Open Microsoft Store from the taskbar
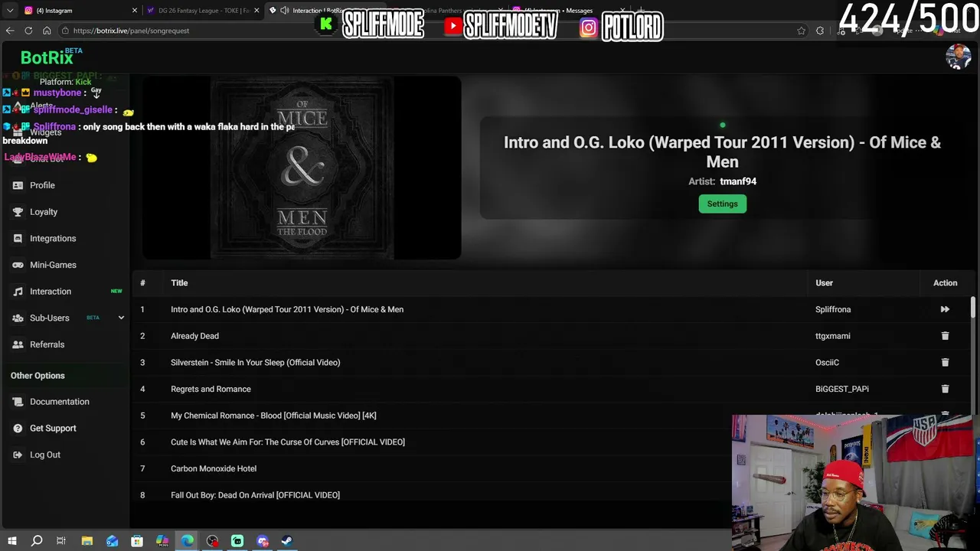 pyautogui.click(x=137, y=541)
